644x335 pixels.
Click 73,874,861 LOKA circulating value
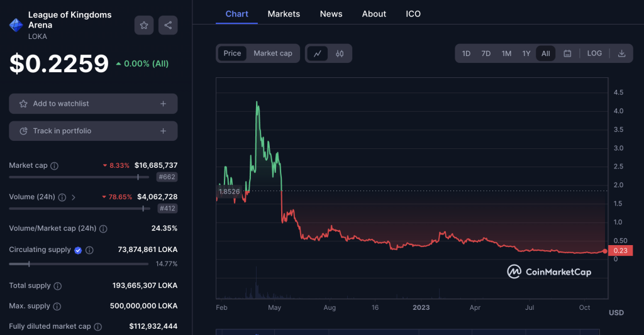[147, 250]
